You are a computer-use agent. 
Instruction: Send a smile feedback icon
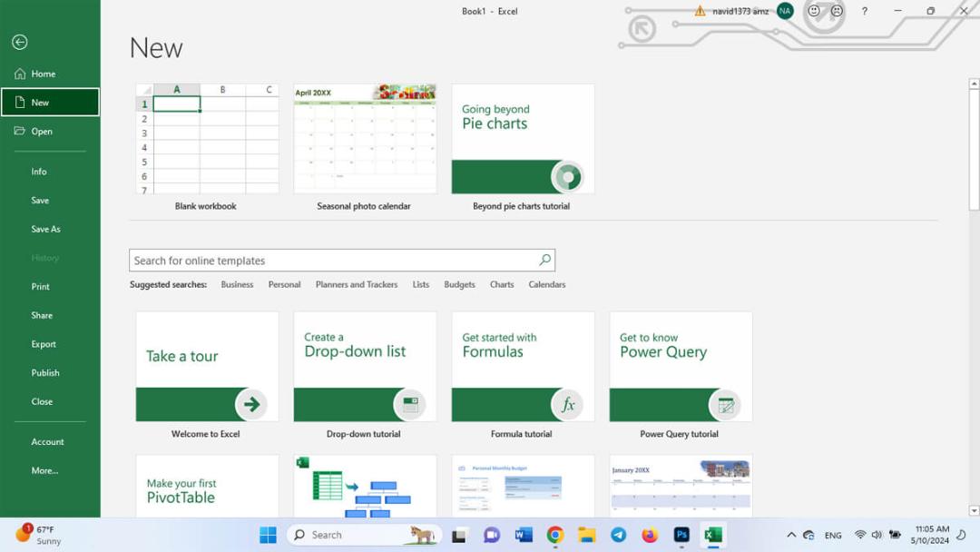[814, 11]
